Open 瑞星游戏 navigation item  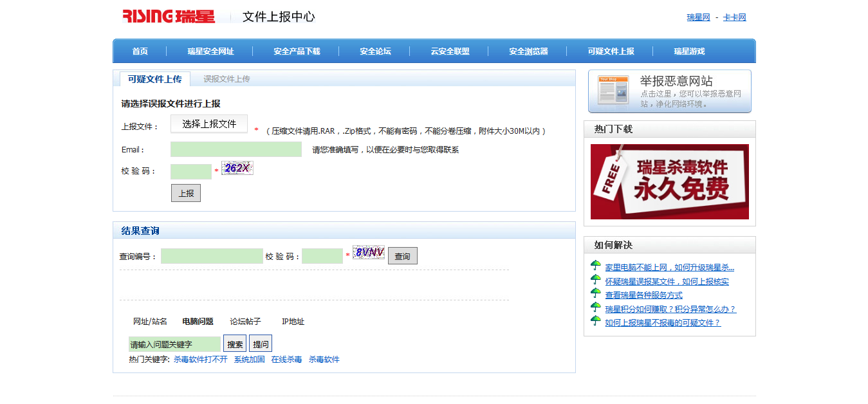point(689,51)
